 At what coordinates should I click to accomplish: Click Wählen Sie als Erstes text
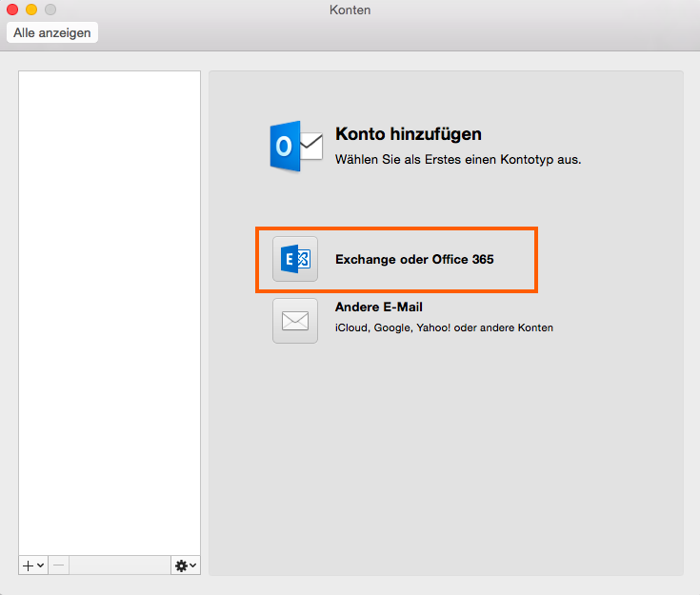tap(458, 159)
